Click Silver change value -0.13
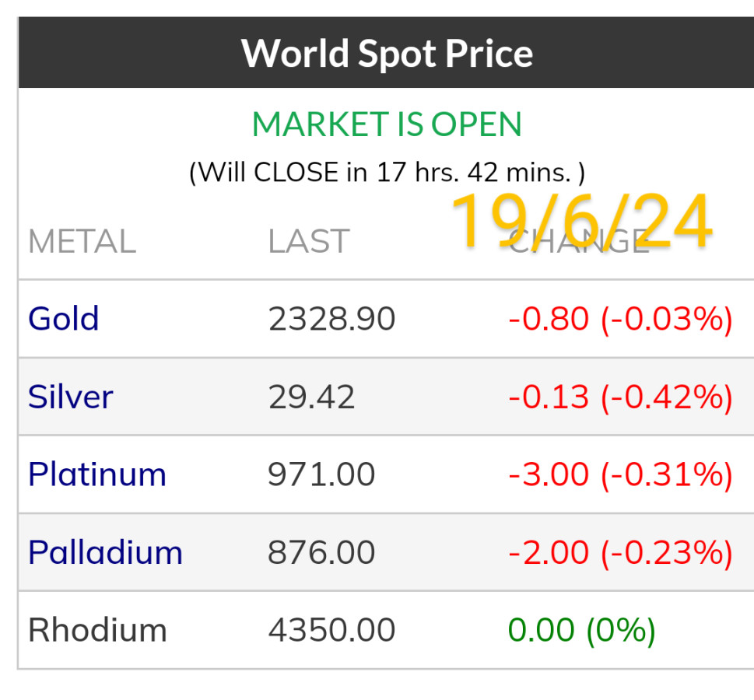Image resolution: width=754 pixels, height=700 pixels. pos(549,397)
